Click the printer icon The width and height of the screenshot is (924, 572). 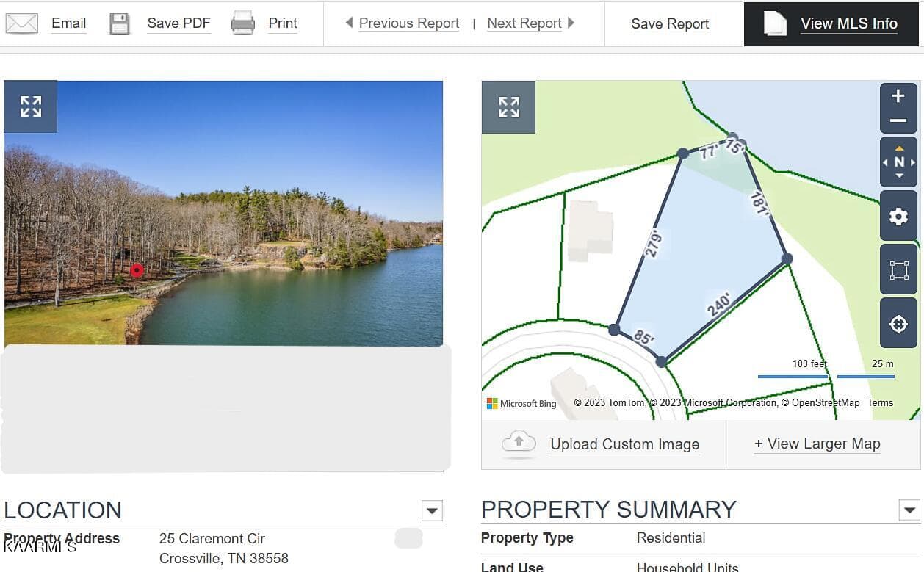tap(243, 23)
